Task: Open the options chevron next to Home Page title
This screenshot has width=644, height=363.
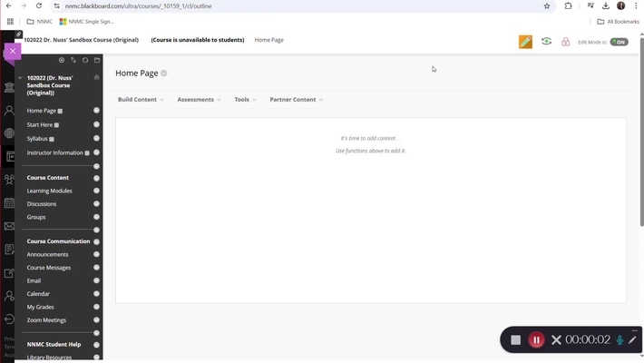Action: click(164, 74)
